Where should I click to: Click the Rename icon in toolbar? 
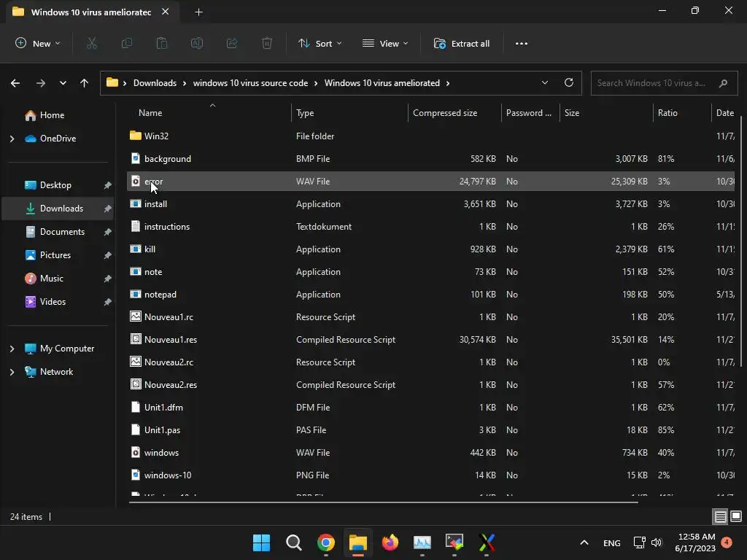[x=197, y=43]
